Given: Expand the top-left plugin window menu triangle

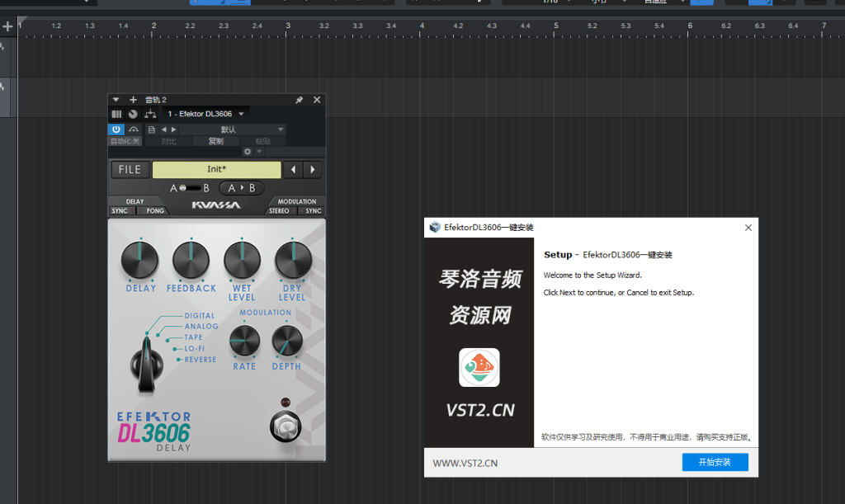Looking at the screenshot, I should tap(116, 100).
